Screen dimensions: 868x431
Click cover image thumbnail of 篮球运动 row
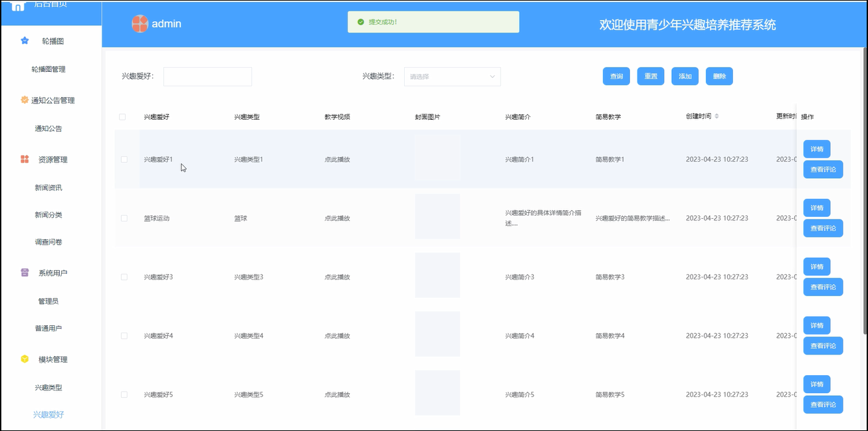click(x=437, y=217)
